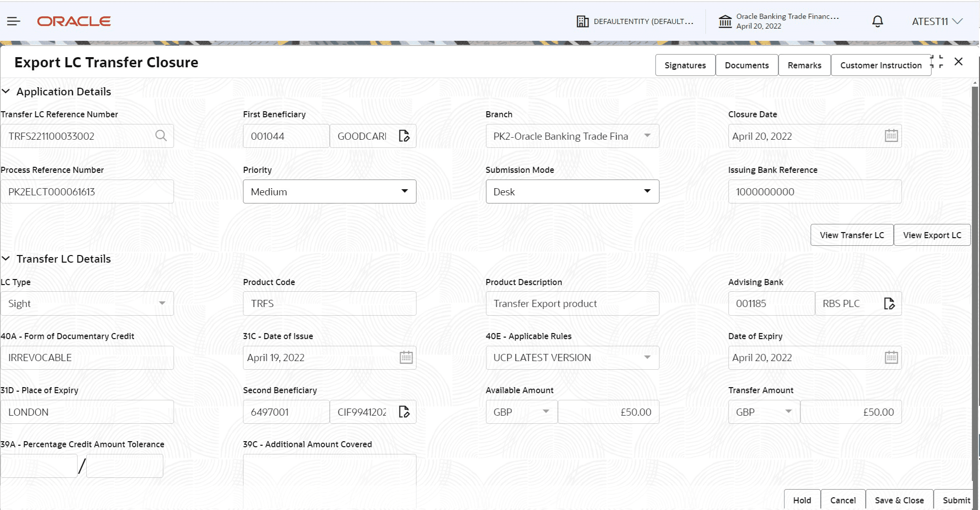
Task: Collapse the Application Details section
Action: point(6,91)
